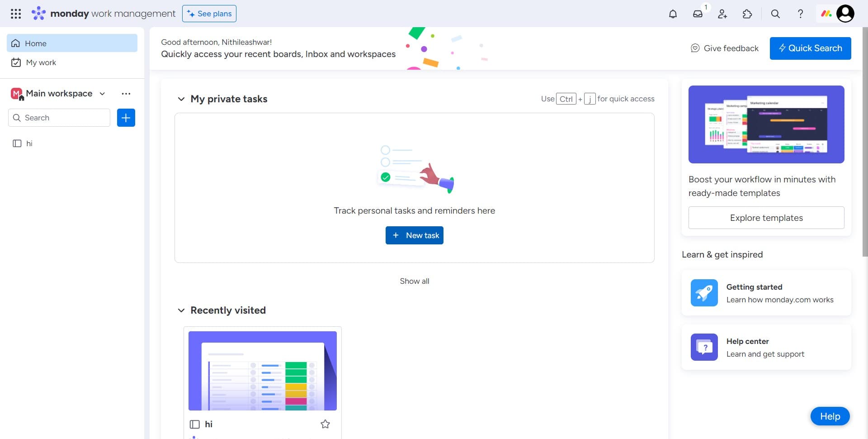868x439 pixels.
Task: Collapse the My private tasks section
Action: [x=181, y=99]
